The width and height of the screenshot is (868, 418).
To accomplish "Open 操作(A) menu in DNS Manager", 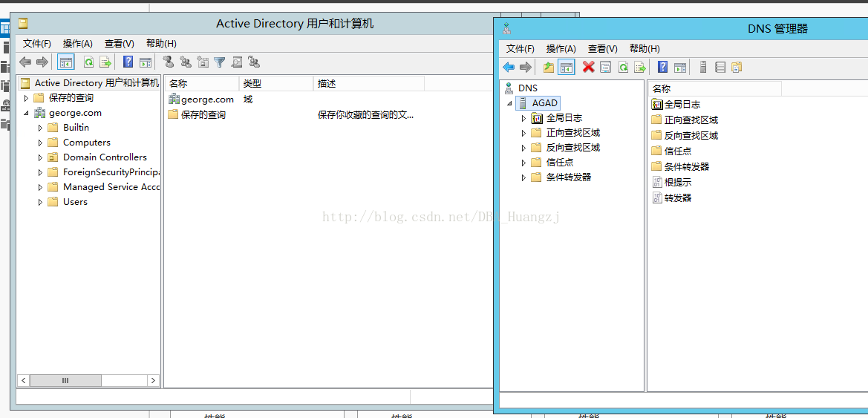I will 561,49.
